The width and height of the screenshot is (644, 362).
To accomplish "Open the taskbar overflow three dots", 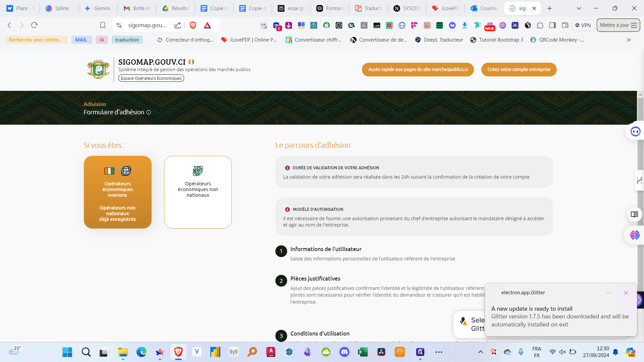I will tap(439, 352).
